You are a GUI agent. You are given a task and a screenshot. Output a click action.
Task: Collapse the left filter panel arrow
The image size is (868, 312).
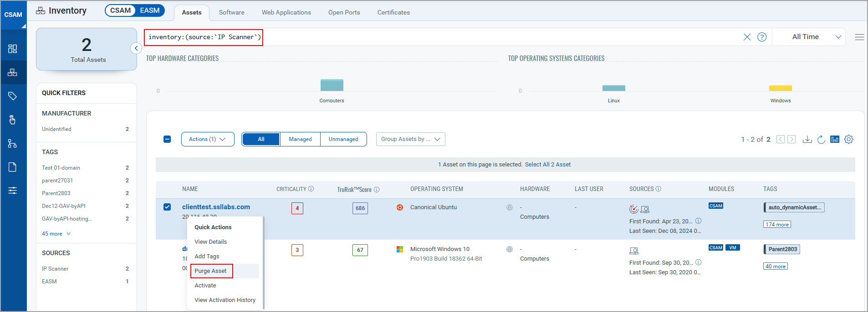coord(136,48)
